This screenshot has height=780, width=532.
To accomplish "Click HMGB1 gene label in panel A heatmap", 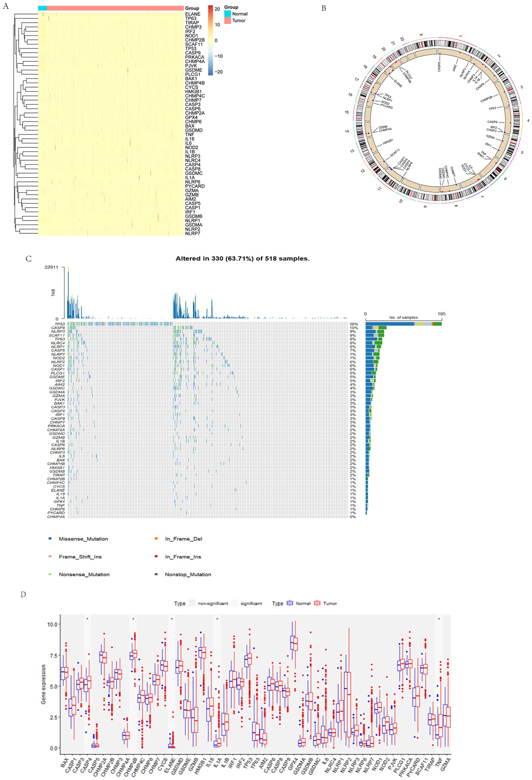I will click(x=193, y=92).
